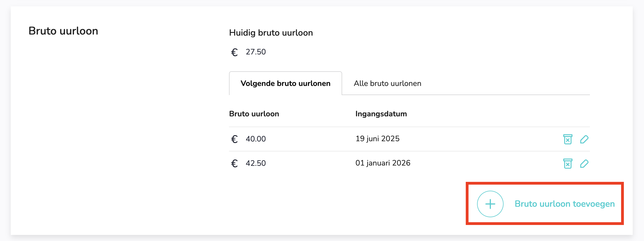Delete the 42.50 hourly wage entry

click(568, 163)
